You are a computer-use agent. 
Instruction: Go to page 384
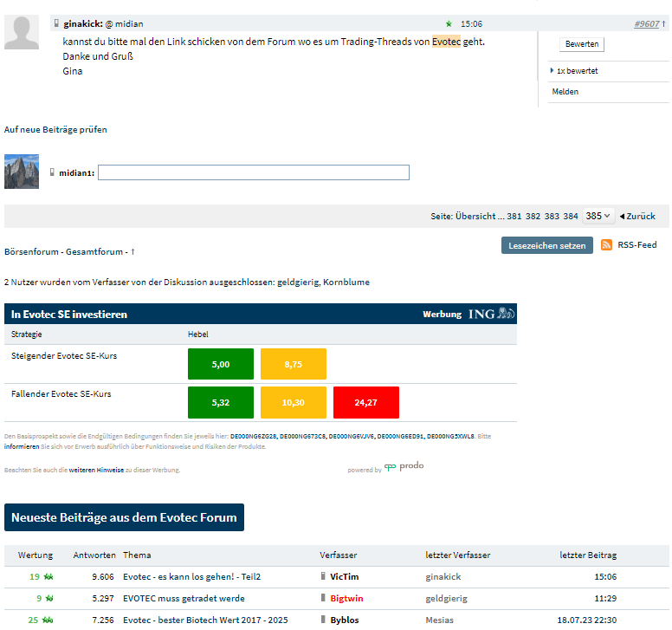(571, 216)
